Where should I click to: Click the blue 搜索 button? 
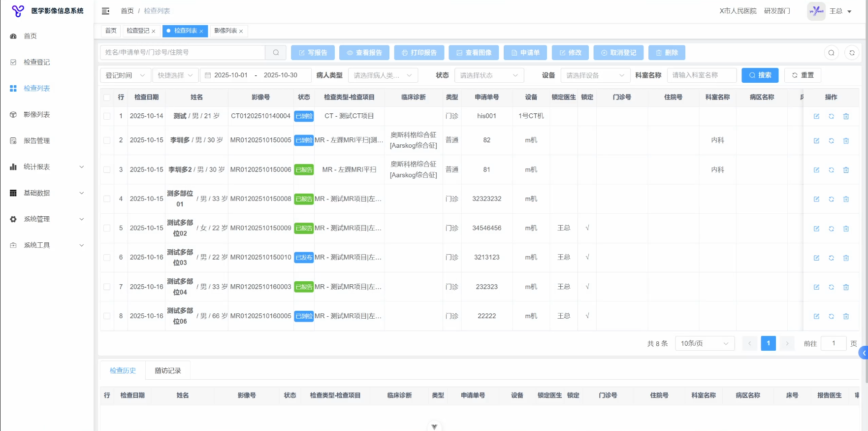point(760,75)
